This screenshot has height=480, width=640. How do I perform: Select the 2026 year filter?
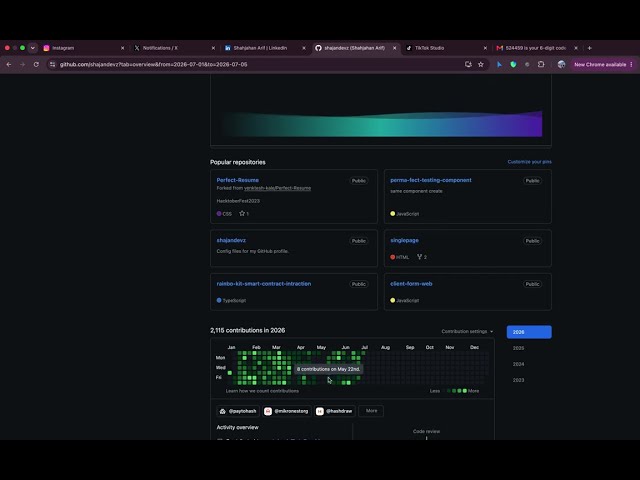pos(529,332)
